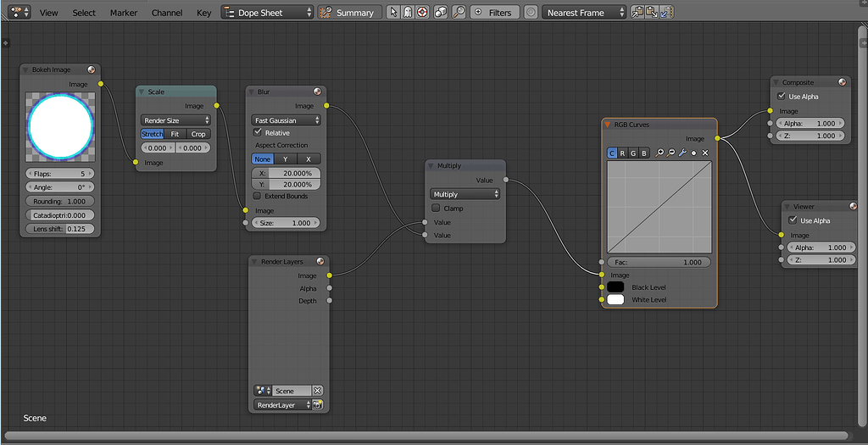868x445 pixels.
Task: Open the Key menu
Action: pos(203,12)
